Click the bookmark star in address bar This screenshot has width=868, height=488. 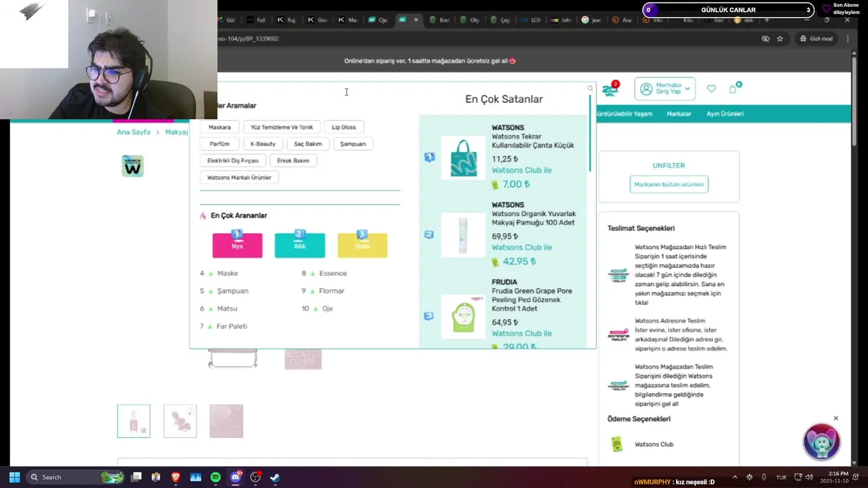780,39
